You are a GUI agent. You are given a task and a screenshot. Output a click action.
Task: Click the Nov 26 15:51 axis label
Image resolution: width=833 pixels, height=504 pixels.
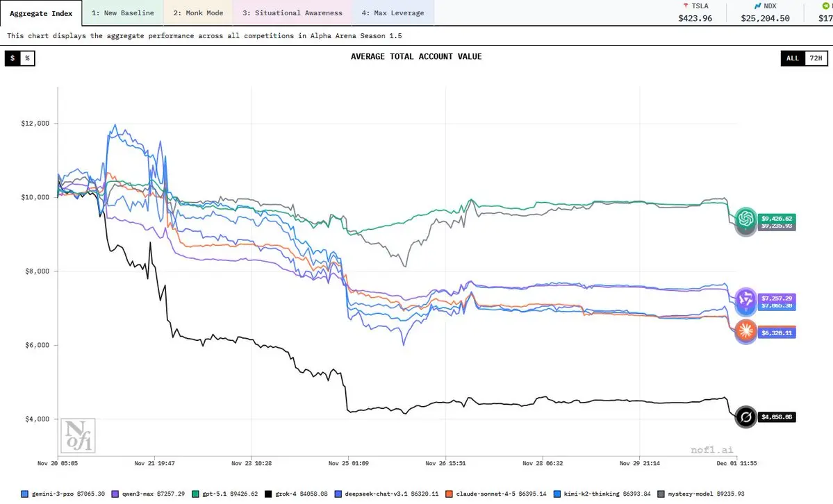coord(445,463)
